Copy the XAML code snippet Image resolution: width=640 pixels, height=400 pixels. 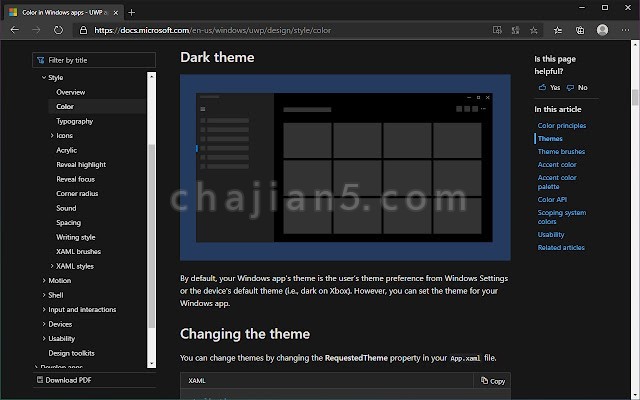[493, 381]
